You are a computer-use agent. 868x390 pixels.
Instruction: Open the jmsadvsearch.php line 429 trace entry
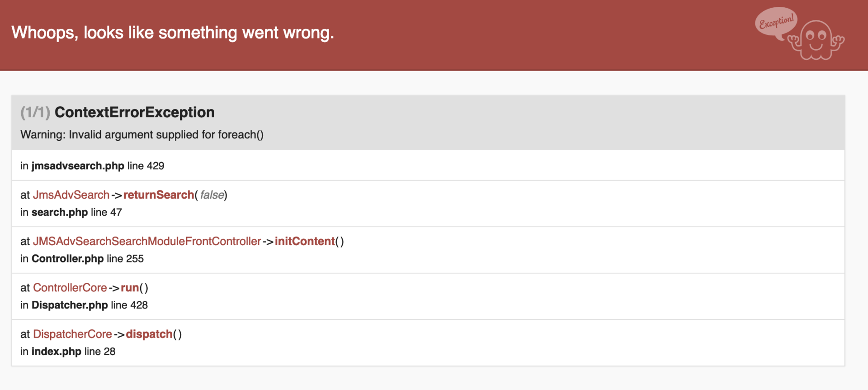[x=92, y=166]
